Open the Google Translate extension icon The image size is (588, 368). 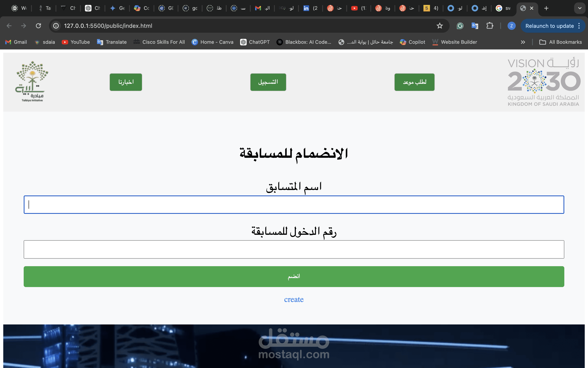(x=474, y=26)
